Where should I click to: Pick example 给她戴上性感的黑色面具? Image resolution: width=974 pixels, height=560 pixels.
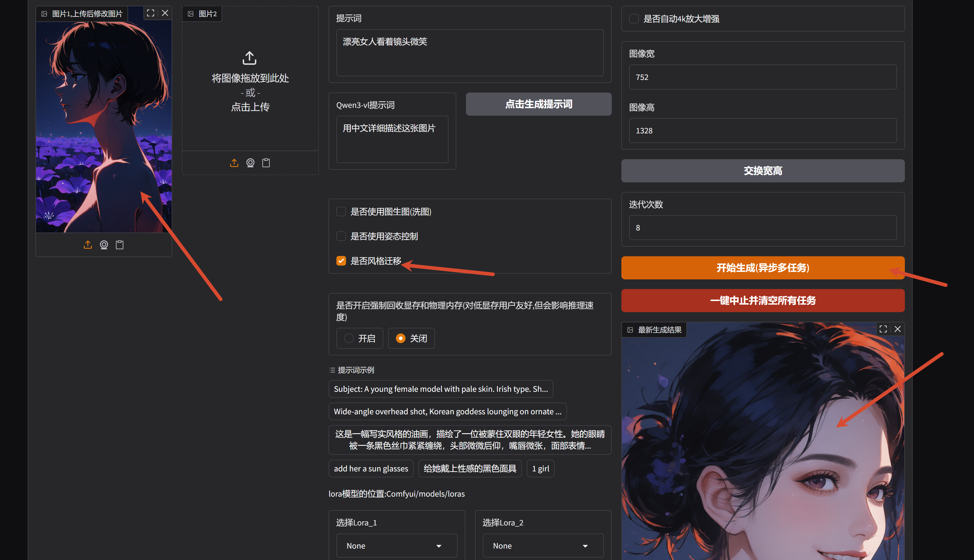[470, 468]
